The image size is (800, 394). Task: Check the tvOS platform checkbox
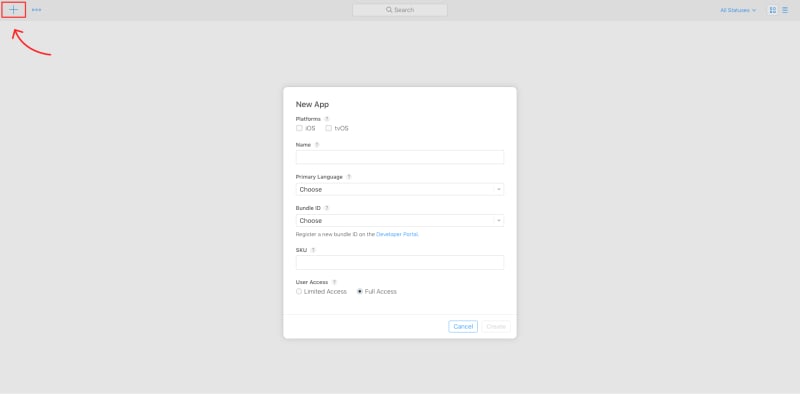tap(329, 128)
